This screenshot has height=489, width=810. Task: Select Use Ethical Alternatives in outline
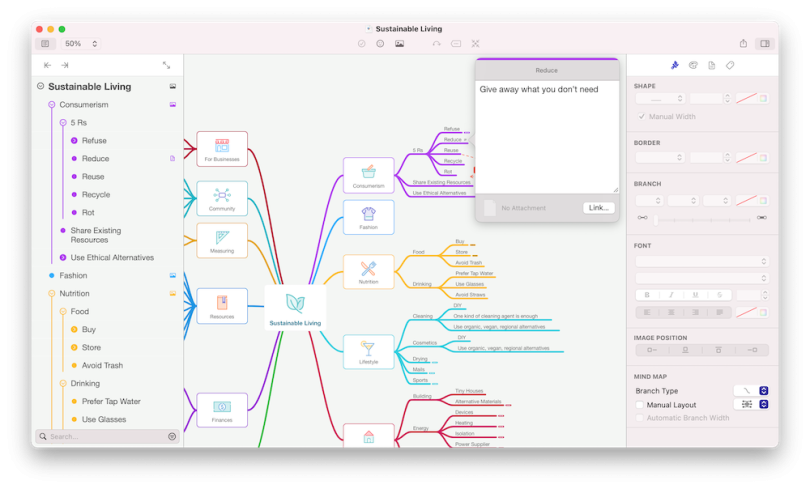(112, 257)
